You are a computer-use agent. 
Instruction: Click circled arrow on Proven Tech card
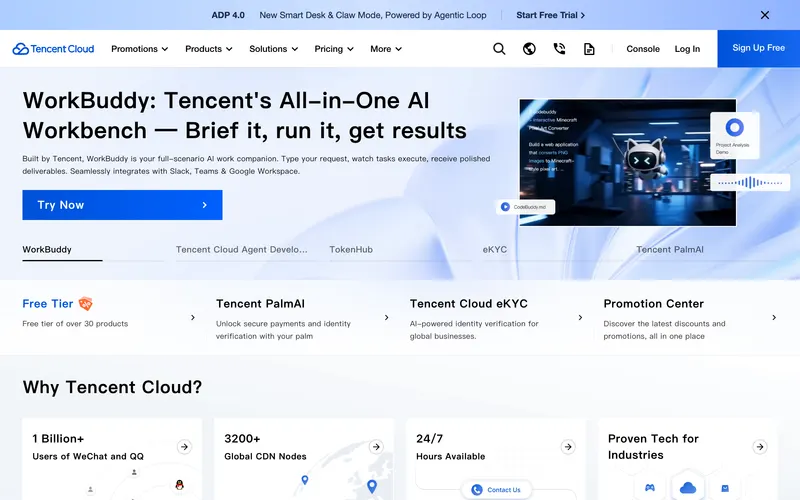click(760, 447)
